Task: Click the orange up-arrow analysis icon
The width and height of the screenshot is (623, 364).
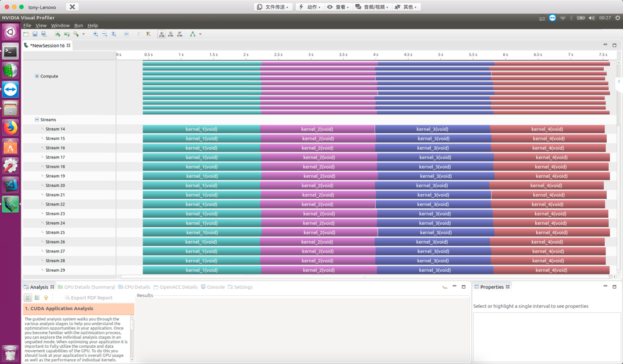Action: (x=46, y=298)
